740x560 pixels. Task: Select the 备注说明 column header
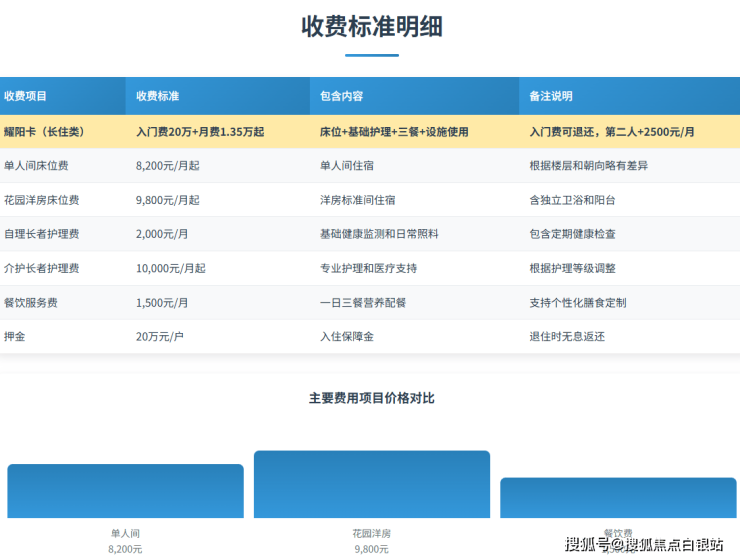[551, 97]
